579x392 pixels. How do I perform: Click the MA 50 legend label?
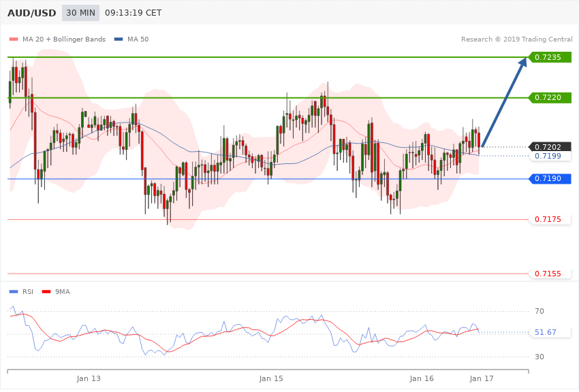(x=138, y=39)
